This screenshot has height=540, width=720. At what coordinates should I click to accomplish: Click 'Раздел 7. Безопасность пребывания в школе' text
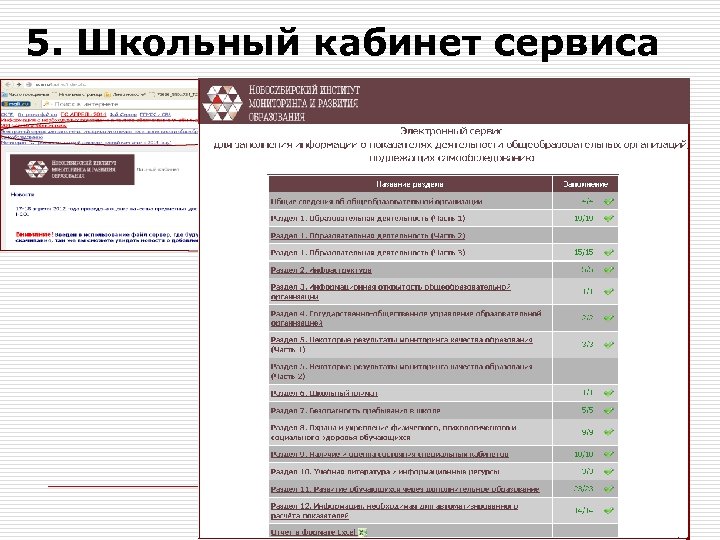pos(355,411)
